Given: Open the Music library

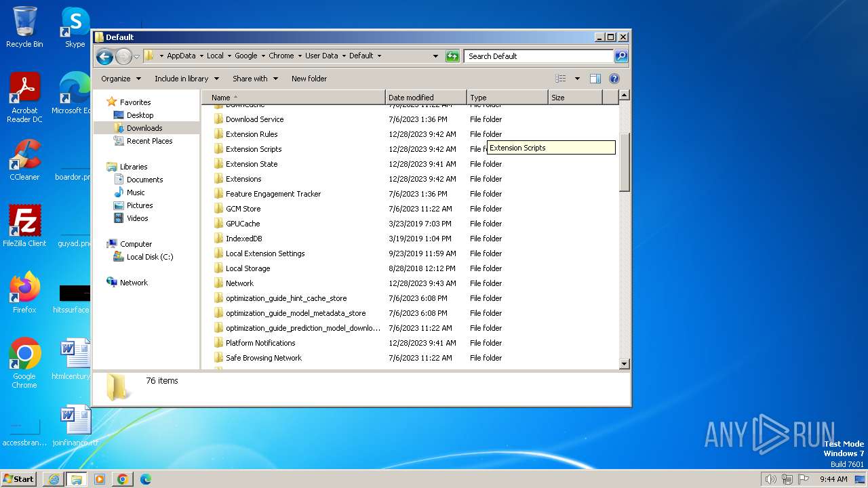Looking at the screenshot, I should (x=136, y=192).
